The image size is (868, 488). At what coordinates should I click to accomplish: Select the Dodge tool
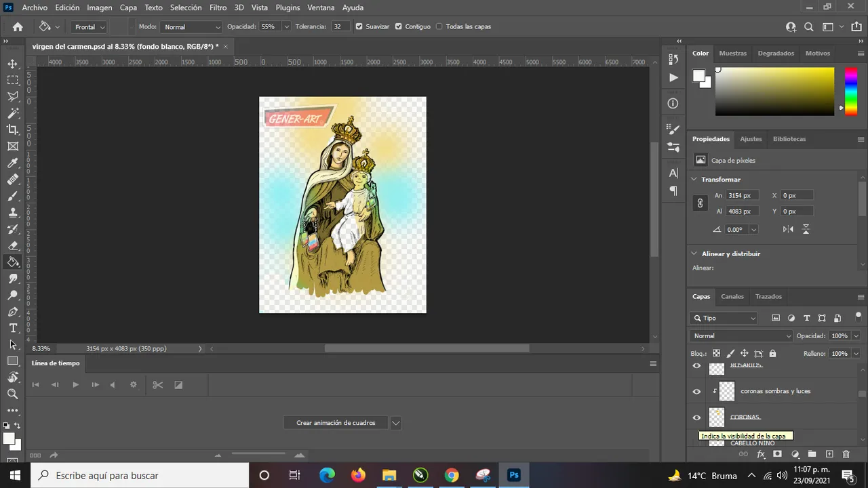click(13, 295)
